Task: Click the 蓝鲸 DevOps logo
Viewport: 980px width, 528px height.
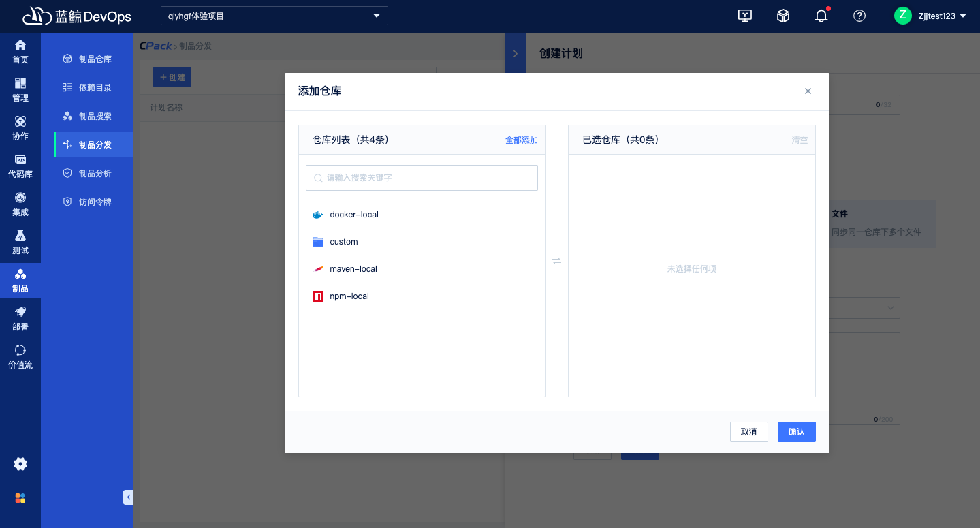Action: click(77, 16)
